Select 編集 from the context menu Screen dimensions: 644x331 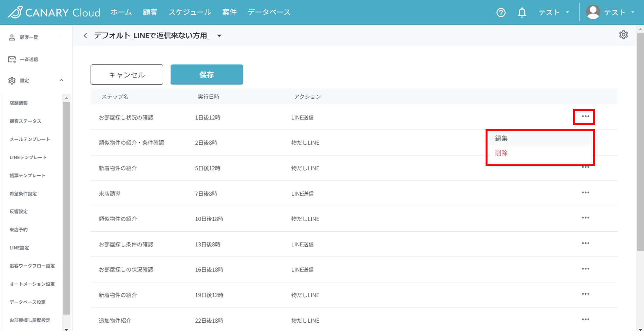pyautogui.click(x=541, y=138)
